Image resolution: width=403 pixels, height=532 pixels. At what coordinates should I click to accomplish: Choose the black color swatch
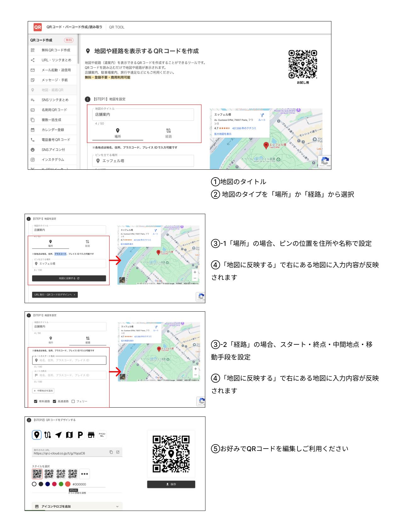point(41,484)
